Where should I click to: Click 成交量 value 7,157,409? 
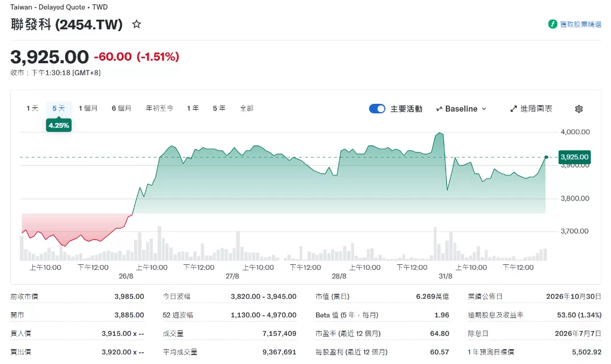279,333
